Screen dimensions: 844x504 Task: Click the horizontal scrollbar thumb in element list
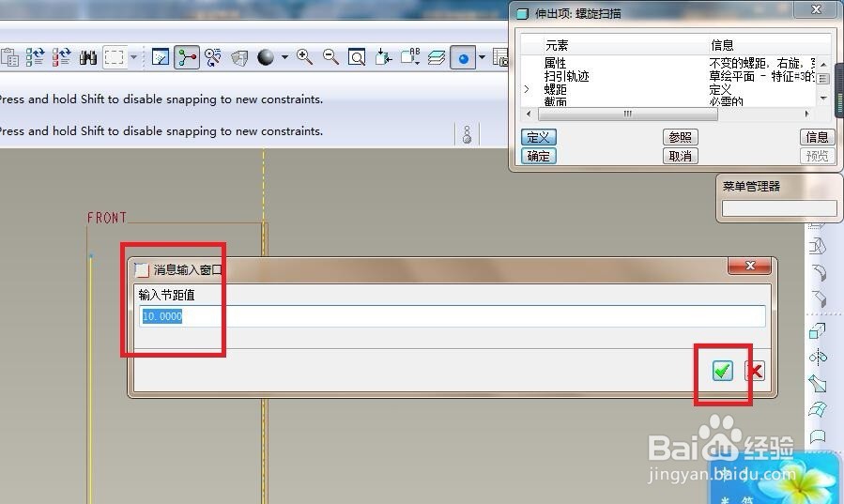(x=628, y=114)
